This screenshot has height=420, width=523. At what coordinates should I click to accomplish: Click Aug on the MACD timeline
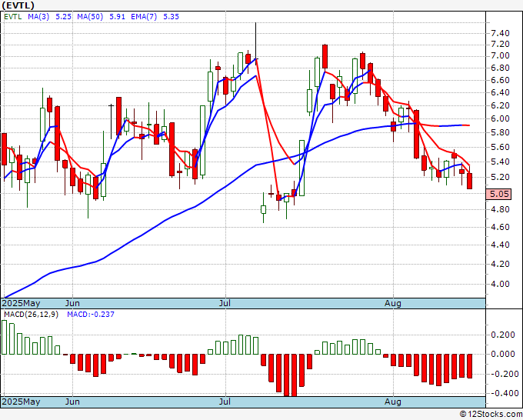click(x=392, y=402)
